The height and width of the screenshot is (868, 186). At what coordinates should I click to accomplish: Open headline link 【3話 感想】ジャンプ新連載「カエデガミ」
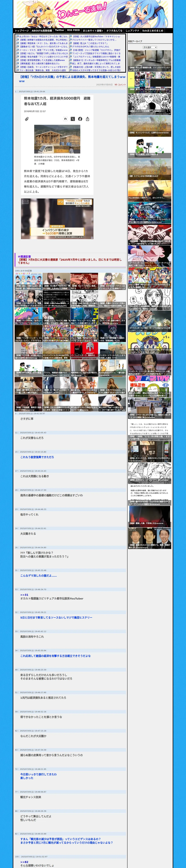(96, 50)
